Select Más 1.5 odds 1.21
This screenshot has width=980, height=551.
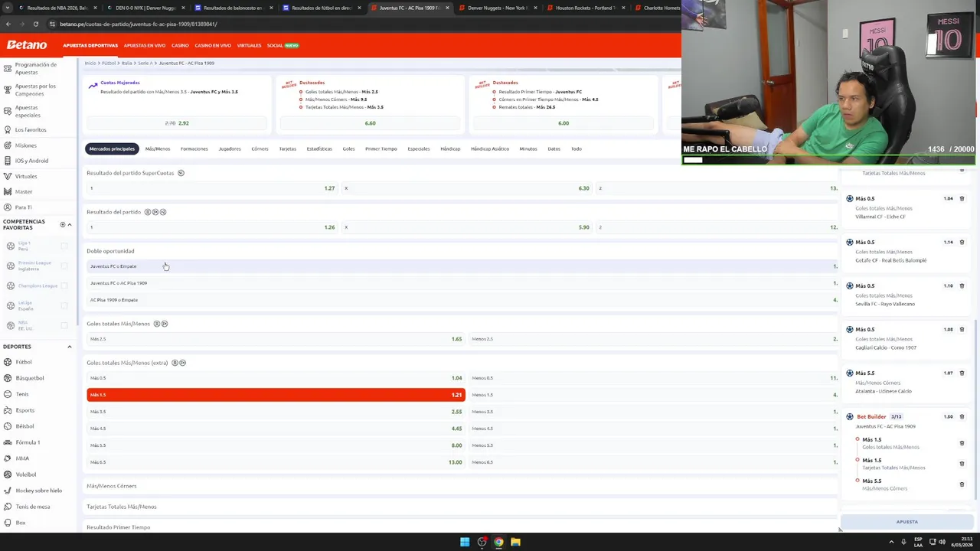click(276, 395)
